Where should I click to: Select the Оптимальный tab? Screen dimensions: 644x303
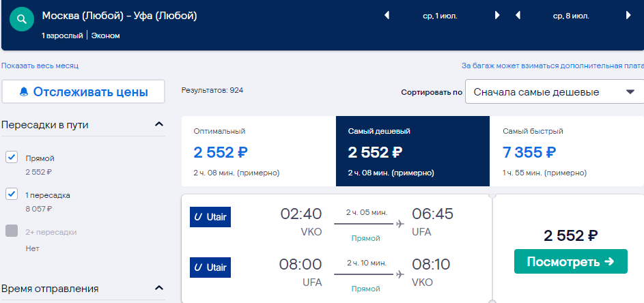[259, 151]
